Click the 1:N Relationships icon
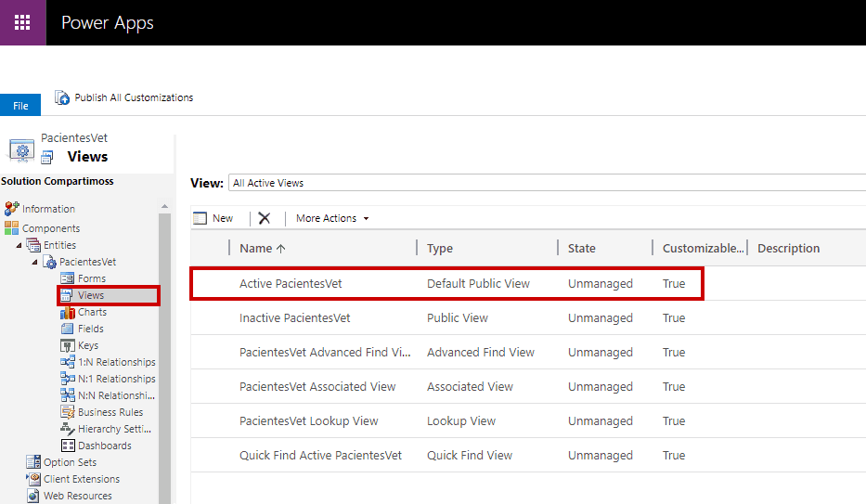866x504 pixels. click(x=68, y=362)
